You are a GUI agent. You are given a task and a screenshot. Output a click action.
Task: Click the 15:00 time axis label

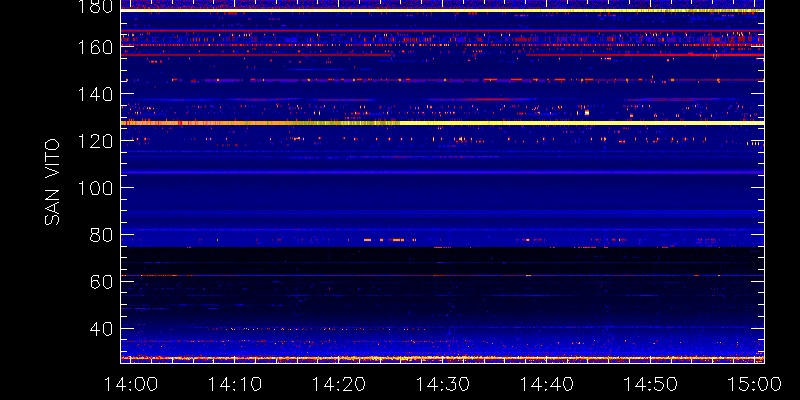point(755,384)
